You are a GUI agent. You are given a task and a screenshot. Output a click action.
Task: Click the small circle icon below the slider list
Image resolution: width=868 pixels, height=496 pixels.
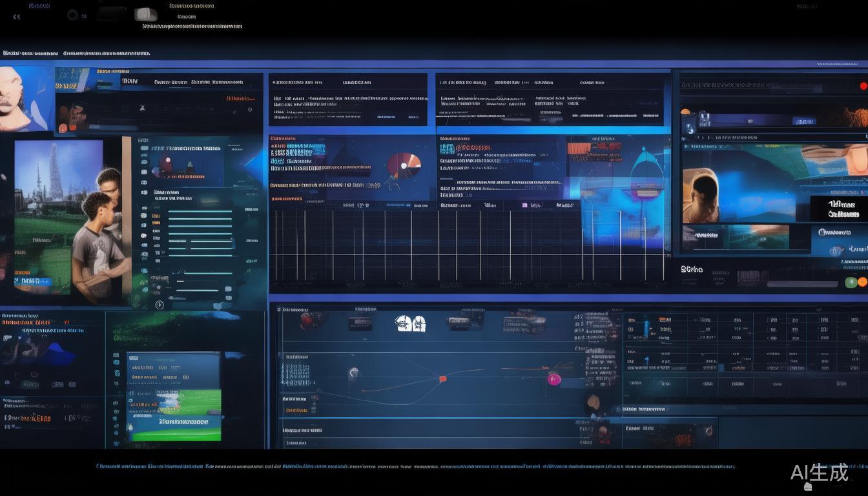tap(160, 305)
